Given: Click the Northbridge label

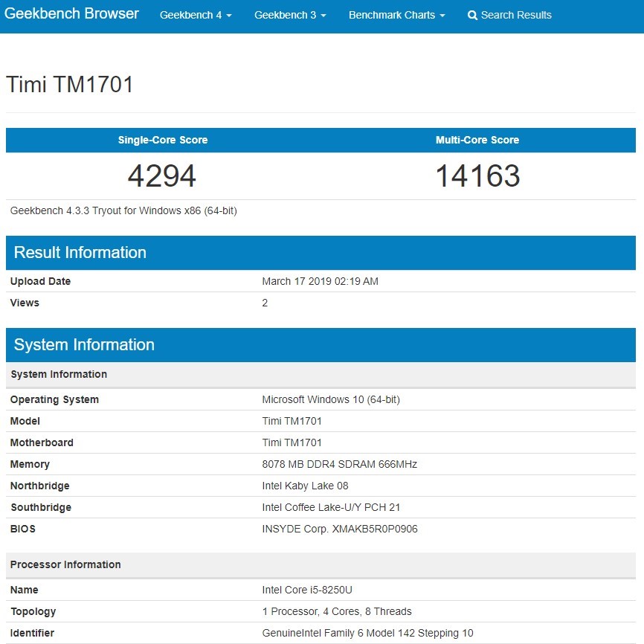Looking at the screenshot, I should 40,486.
